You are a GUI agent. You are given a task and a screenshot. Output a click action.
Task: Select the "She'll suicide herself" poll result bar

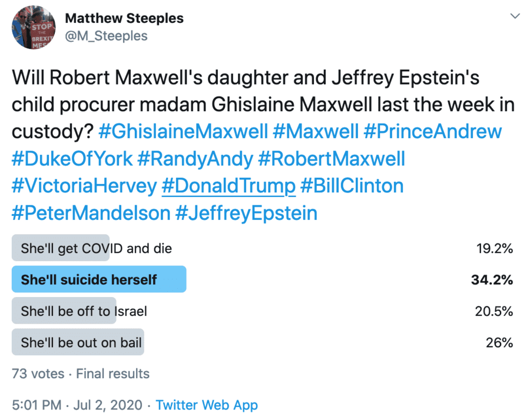[x=99, y=279]
